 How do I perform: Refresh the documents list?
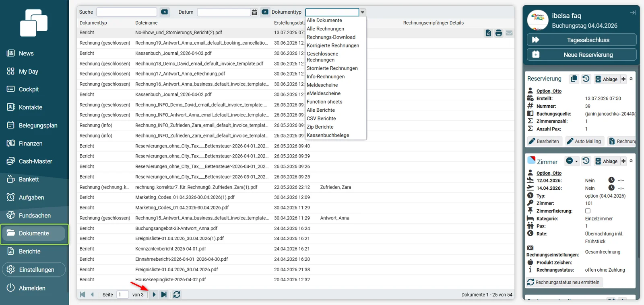(177, 295)
